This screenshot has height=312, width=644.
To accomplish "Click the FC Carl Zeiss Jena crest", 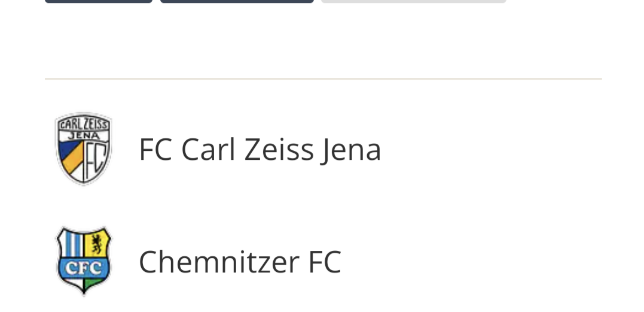I will click(x=84, y=149).
